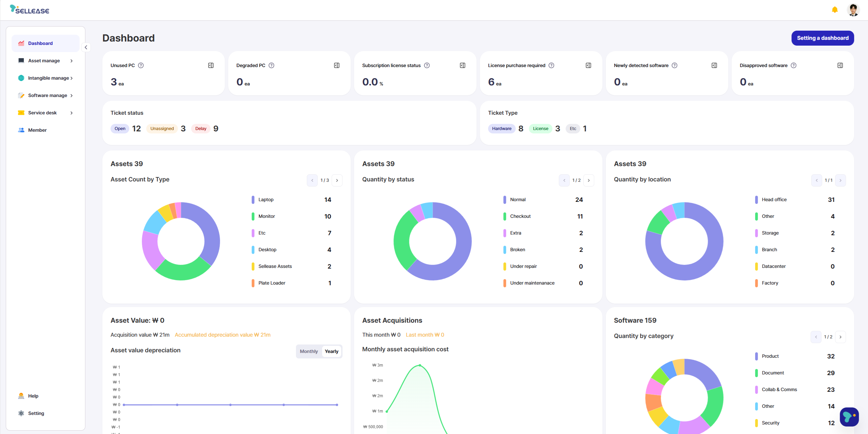Select the Broken status legend entry

543,250
